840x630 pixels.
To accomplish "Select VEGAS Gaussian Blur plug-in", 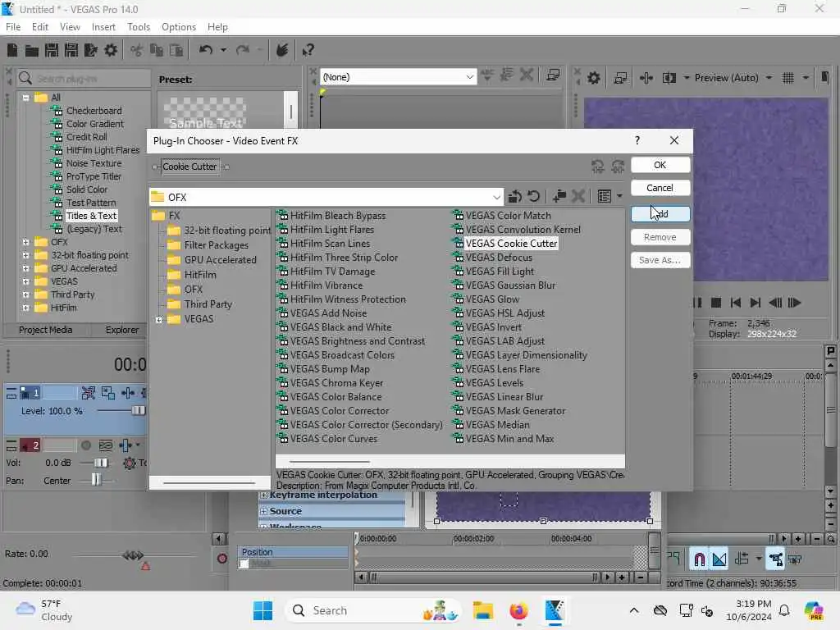I will click(510, 285).
